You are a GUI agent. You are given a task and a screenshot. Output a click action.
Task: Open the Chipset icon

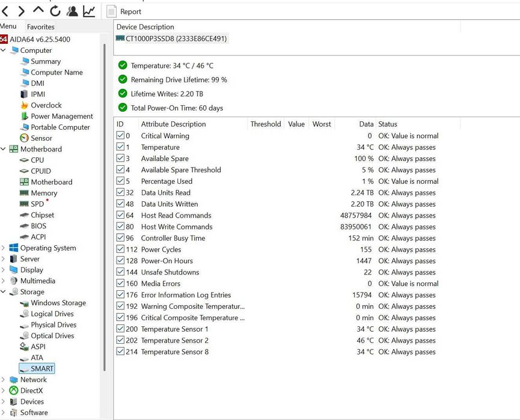tap(24, 215)
